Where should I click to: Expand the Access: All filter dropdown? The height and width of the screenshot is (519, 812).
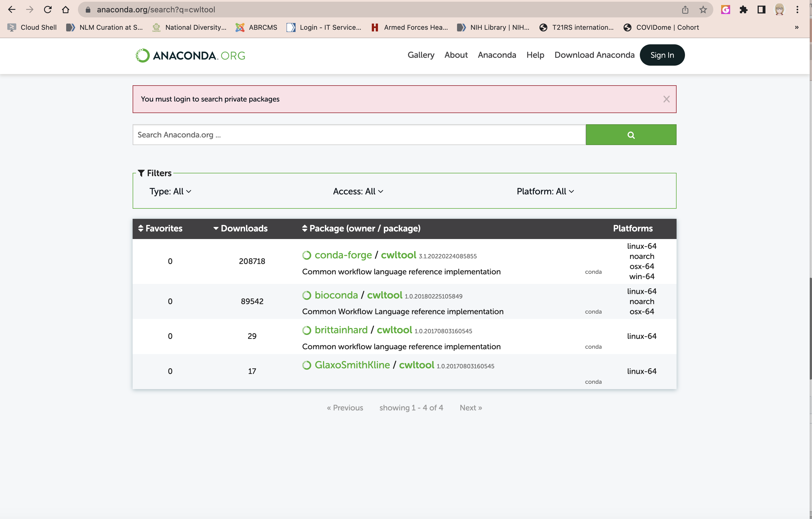coord(358,191)
